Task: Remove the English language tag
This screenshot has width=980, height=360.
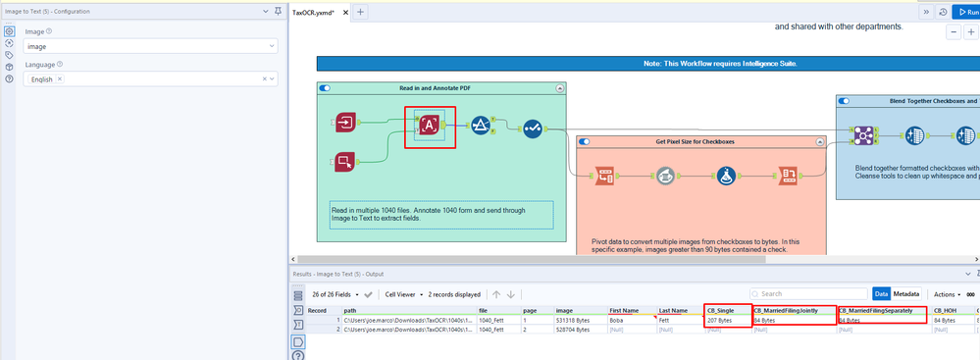Action: point(59,79)
